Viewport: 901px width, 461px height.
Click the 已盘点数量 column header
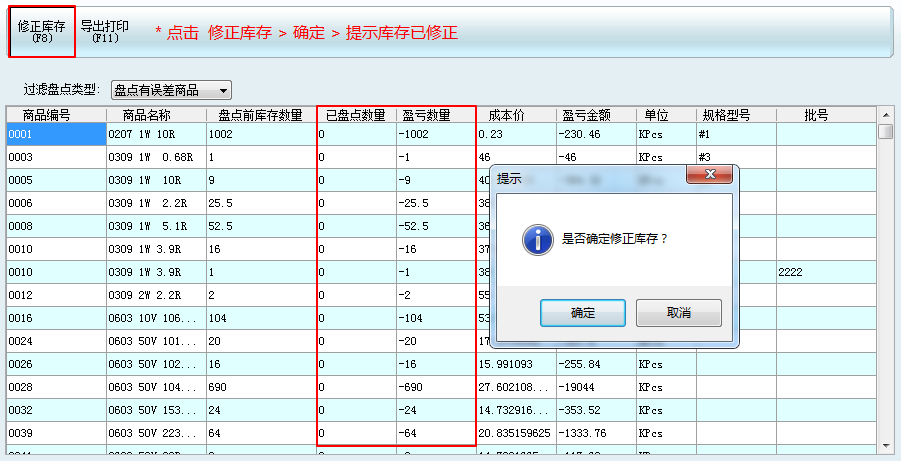[x=356, y=115]
